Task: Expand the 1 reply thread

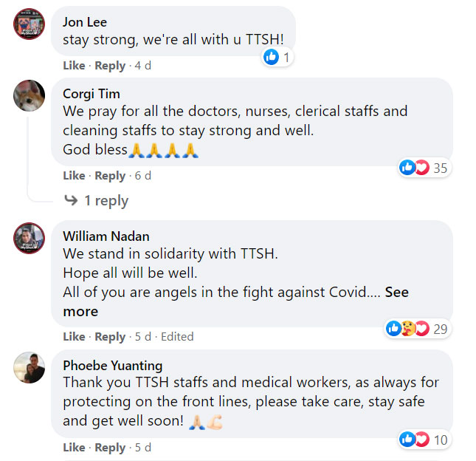Action: pos(106,200)
